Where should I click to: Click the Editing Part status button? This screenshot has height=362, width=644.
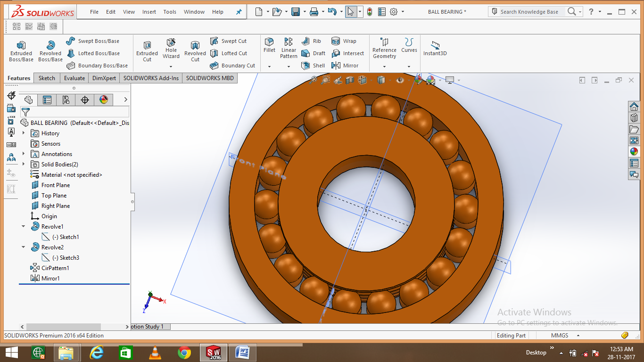tap(511, 335)
